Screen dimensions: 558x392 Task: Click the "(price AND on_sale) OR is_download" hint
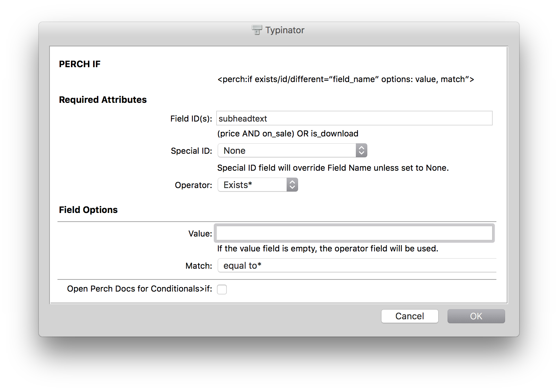tap(288, 134)
